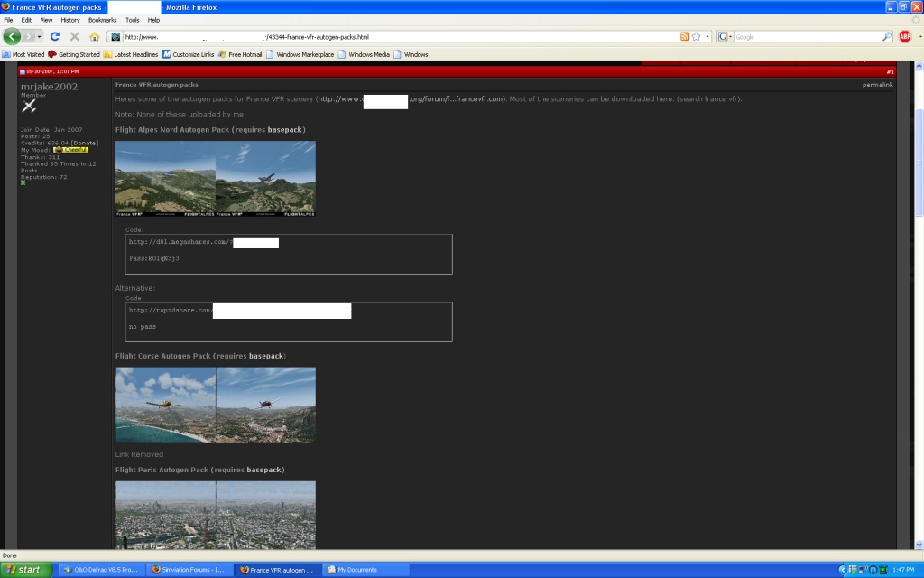The image size is (924, 578).
Task: Open the Tools menu
Action: pos(133,19)
